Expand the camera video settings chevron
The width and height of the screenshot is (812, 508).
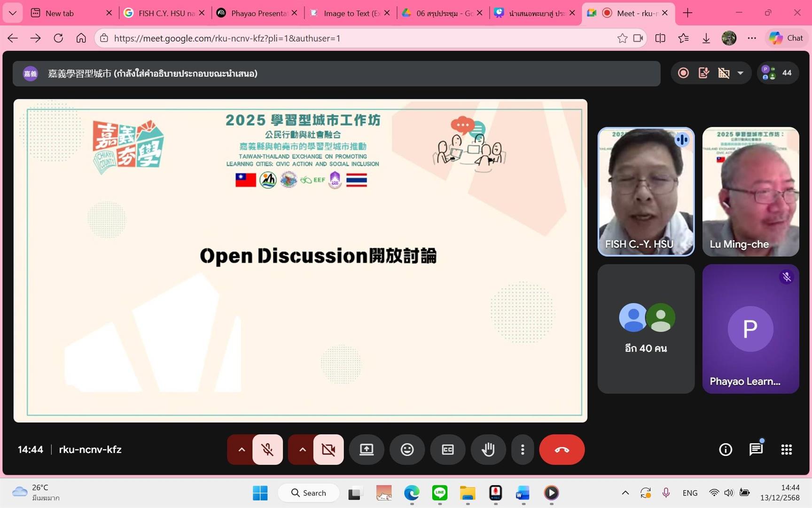(x=303, y=450)
